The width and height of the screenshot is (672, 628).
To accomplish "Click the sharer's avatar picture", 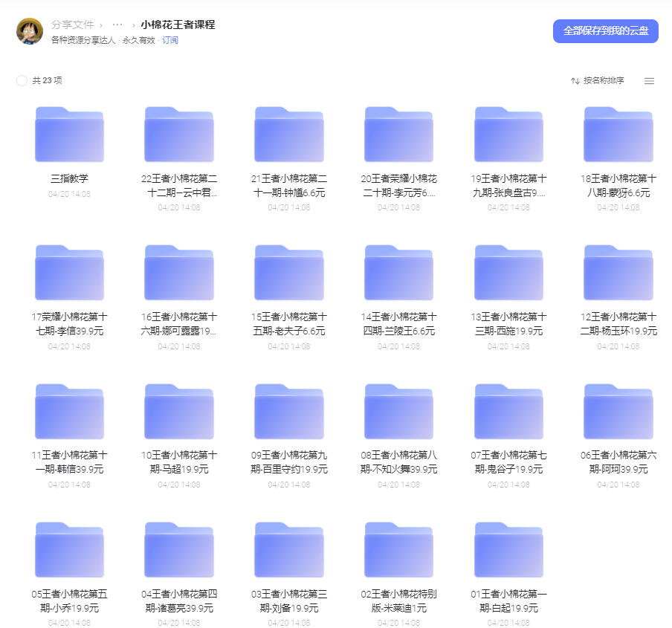I will [30, 31].
